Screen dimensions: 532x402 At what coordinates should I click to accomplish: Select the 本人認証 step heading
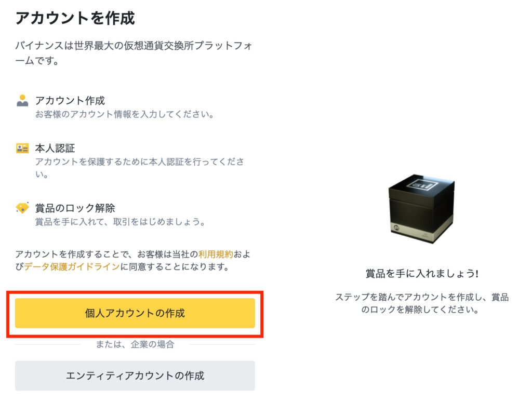pos(55,148)
